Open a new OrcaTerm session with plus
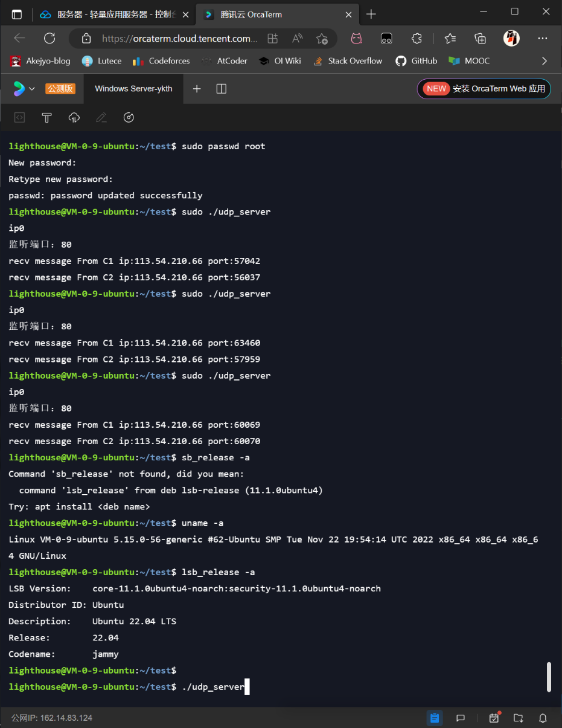The height and width of the screenshot is (728, 562). [x=197, y=89]
